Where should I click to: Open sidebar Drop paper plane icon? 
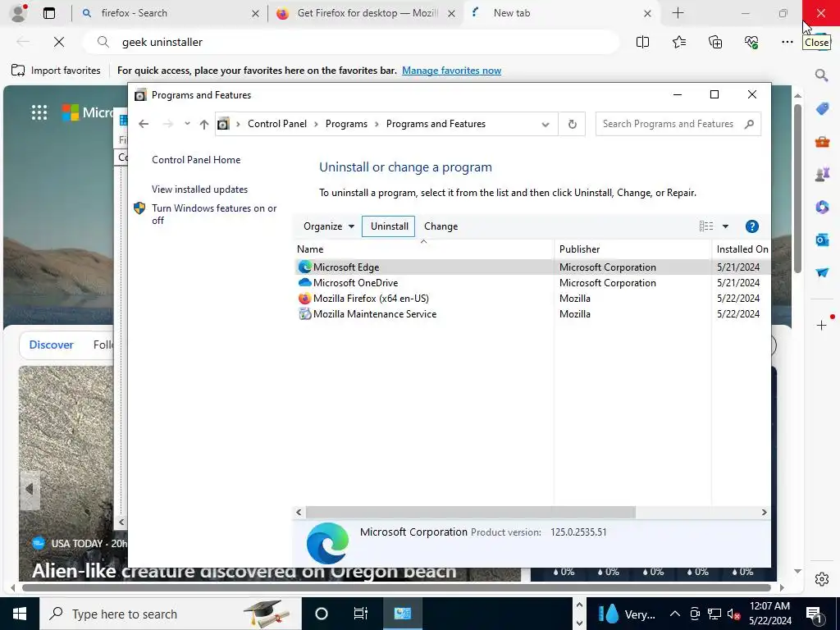tap(822, 272)
